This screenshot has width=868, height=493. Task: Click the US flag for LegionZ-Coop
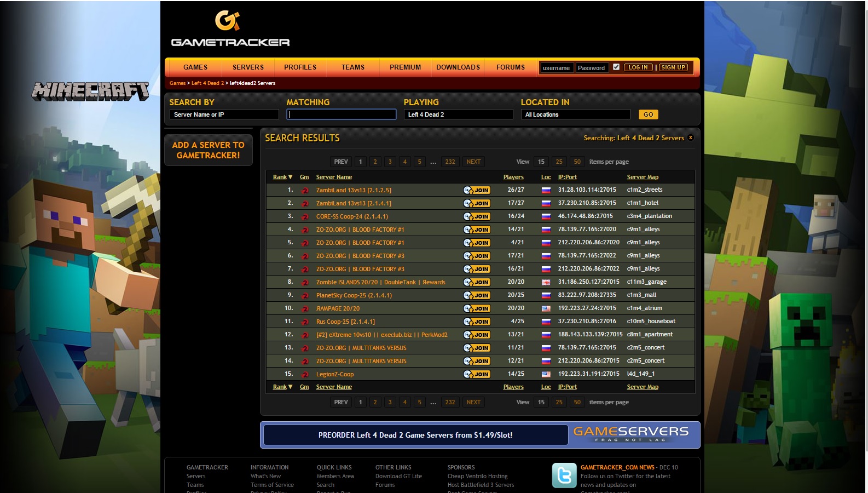tap(546, 374)
